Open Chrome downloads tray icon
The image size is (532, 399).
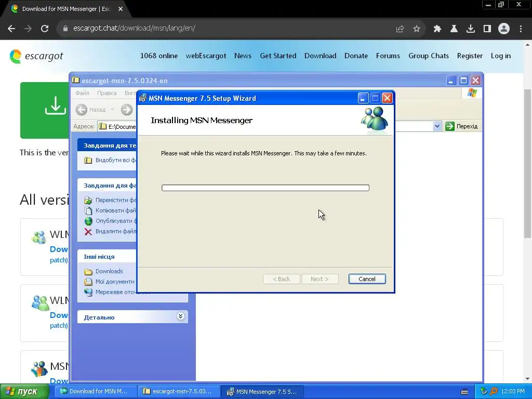coord(471,29)
